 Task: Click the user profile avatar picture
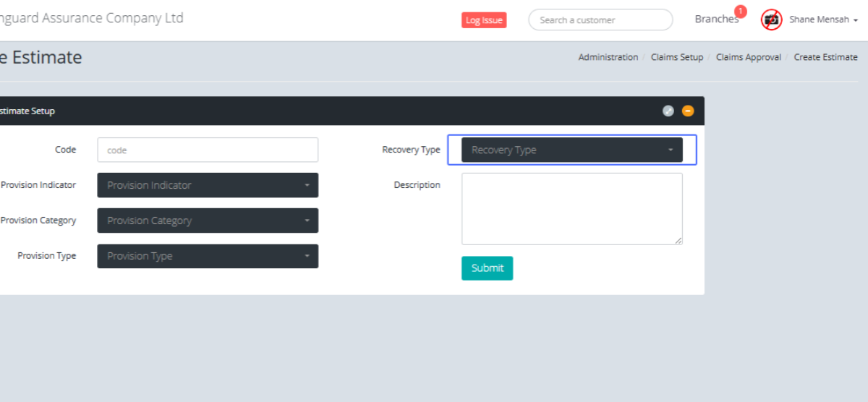tap(772, 20)
